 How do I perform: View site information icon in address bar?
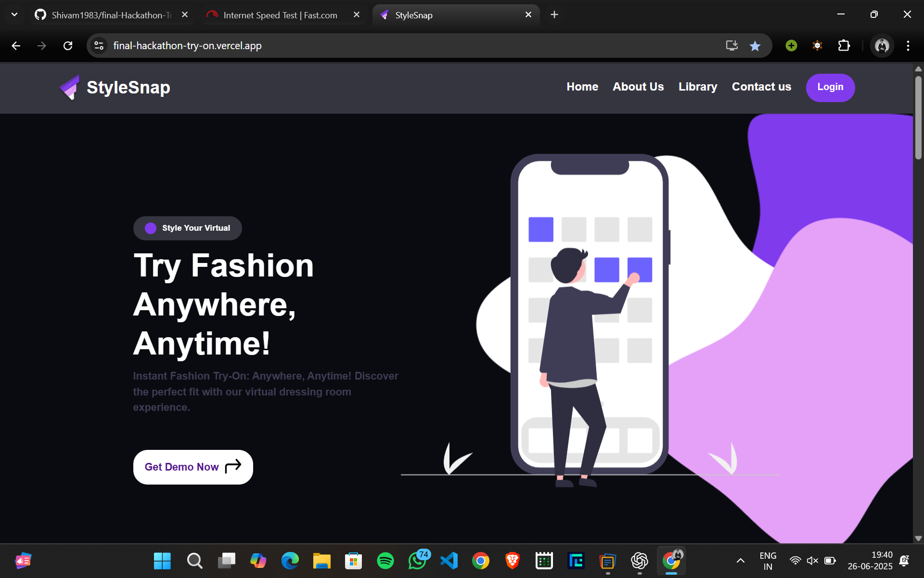99,46
